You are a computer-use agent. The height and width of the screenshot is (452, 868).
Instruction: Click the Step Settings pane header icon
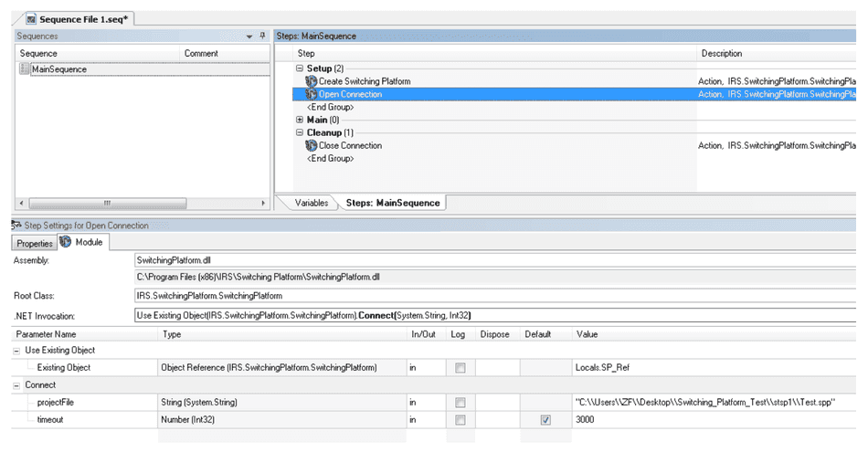pyautogui.click(x=16, y=226)
